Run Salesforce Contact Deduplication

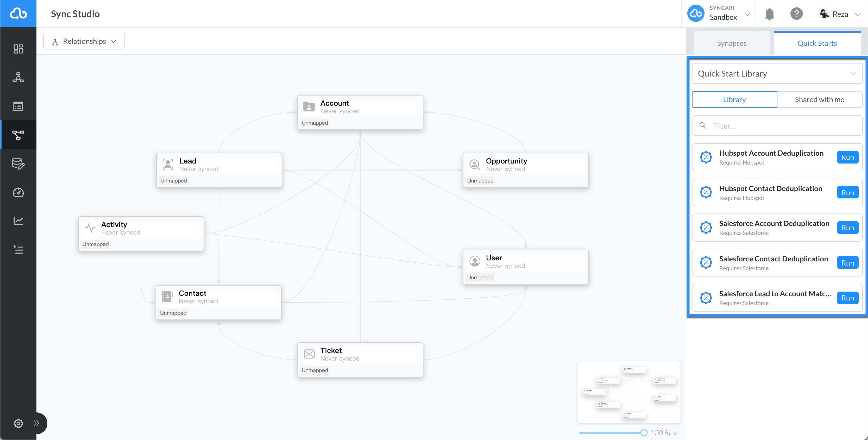(847, 263)
